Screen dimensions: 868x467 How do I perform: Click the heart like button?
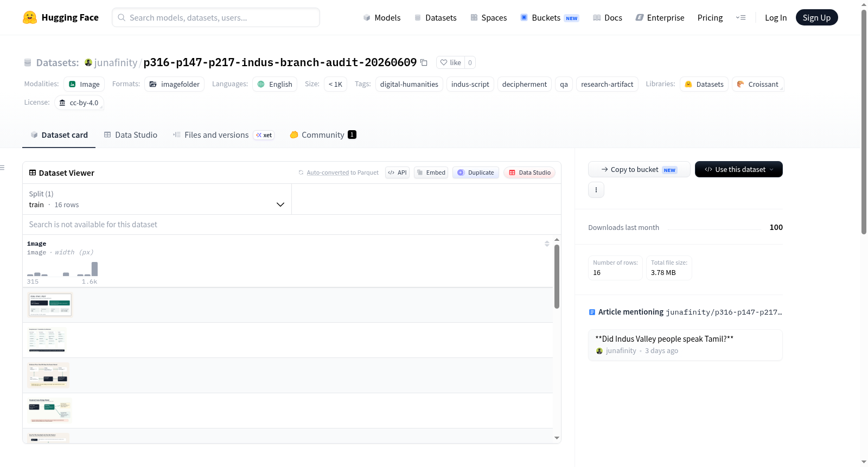click(450, 62)
